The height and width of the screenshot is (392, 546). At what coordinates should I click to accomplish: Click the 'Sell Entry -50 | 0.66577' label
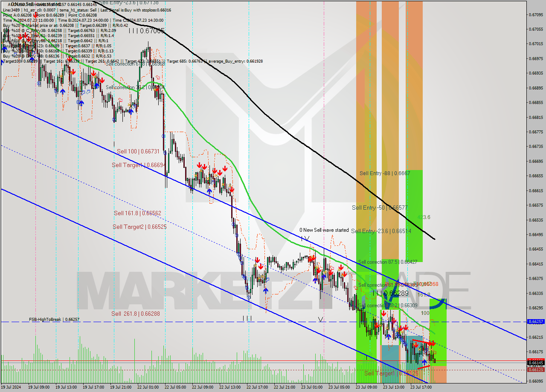coord(380,208)
